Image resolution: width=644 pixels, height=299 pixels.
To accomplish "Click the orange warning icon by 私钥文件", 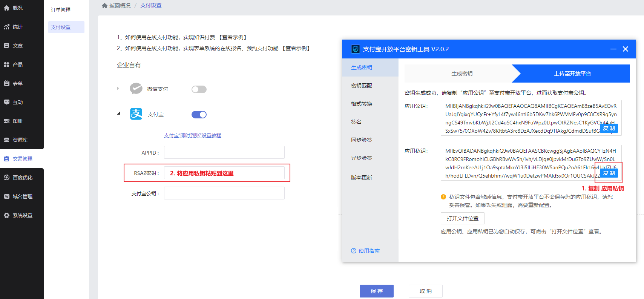I will click(x=443, y=197).
